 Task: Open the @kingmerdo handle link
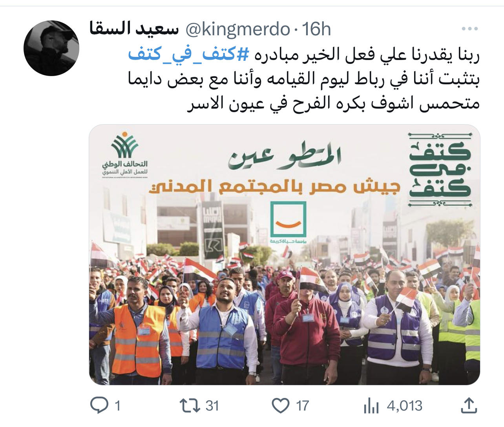tap(237, 29)
